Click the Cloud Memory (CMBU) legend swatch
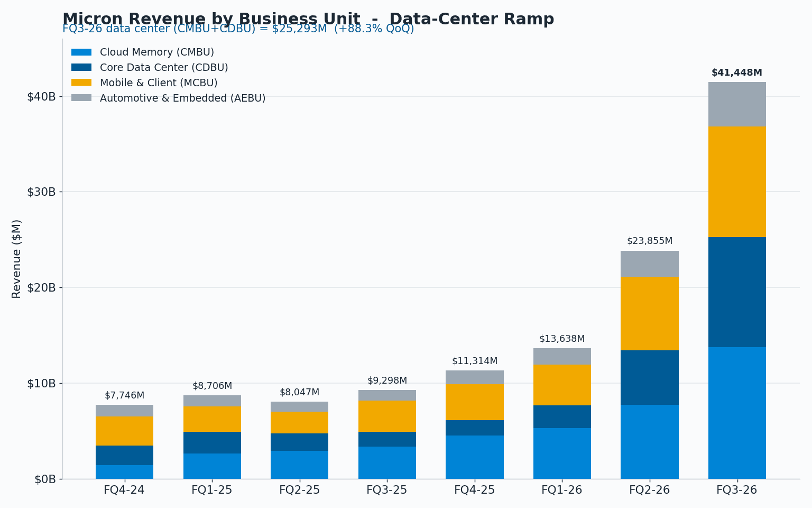Viewport: 812px width, 508px height. click(x=81, y=52)
